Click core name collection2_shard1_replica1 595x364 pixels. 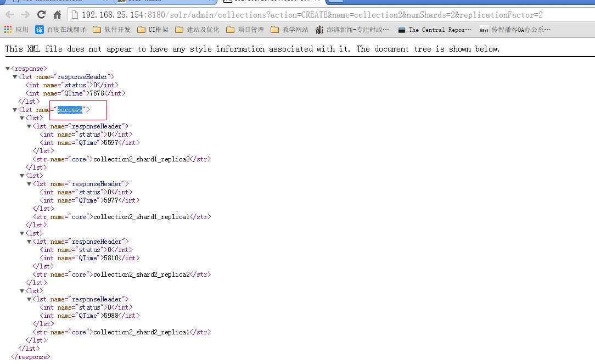pyautogui.click(x=141, y=217)
